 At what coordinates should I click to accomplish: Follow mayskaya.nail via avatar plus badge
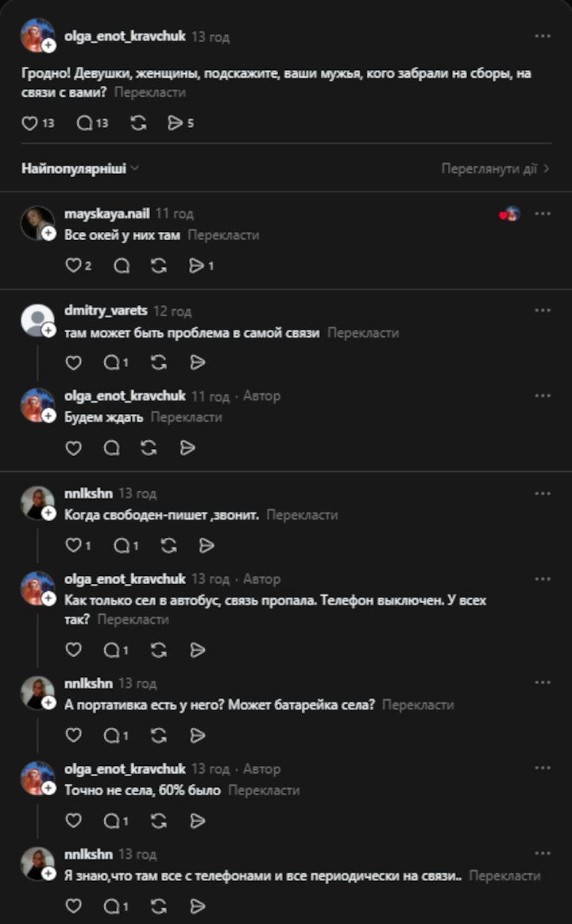pyautogui.click(x=48, y=233)
